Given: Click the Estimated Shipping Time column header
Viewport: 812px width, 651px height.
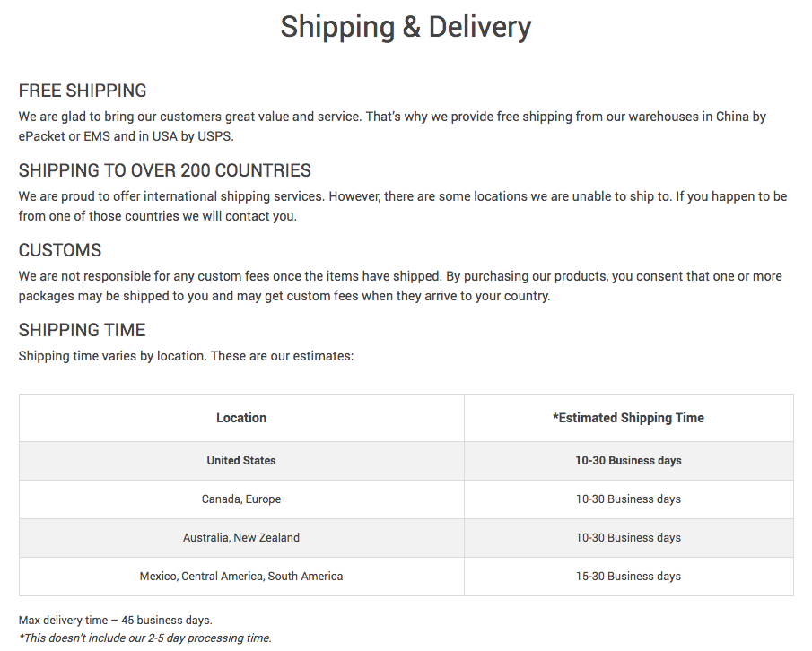Looking at the screenshot, I should (x=628, y=418).
